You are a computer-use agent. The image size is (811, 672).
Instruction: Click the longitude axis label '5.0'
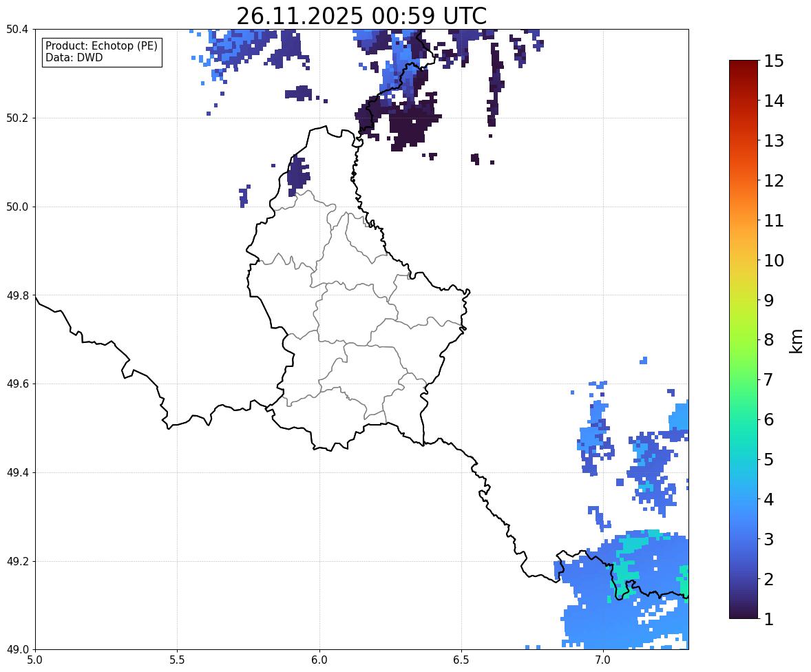click(35, 660)
